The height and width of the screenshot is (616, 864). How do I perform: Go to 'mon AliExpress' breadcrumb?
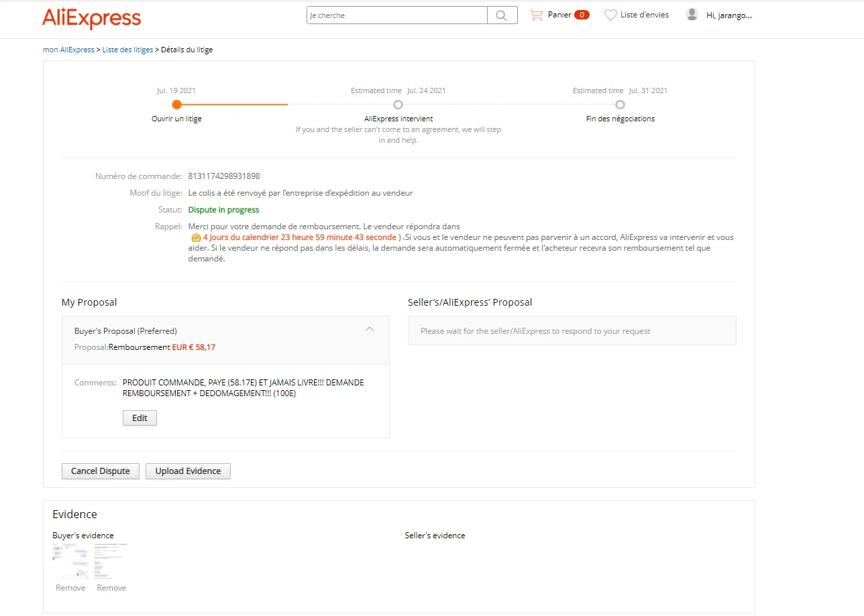point(68,50)
